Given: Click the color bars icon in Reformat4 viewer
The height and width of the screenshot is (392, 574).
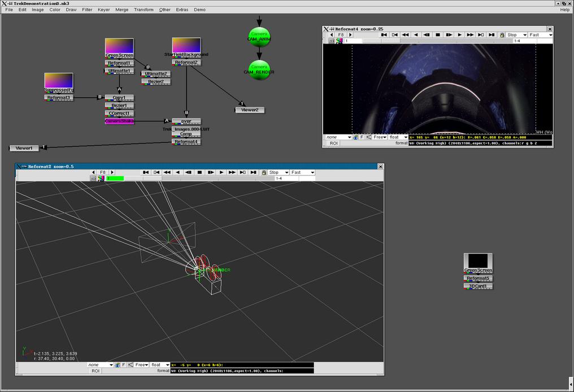Looking at the screenshot, I should (x=339, y=41).
